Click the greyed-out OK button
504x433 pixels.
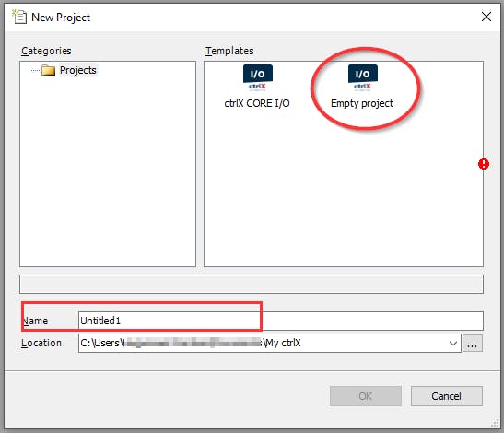366,396
